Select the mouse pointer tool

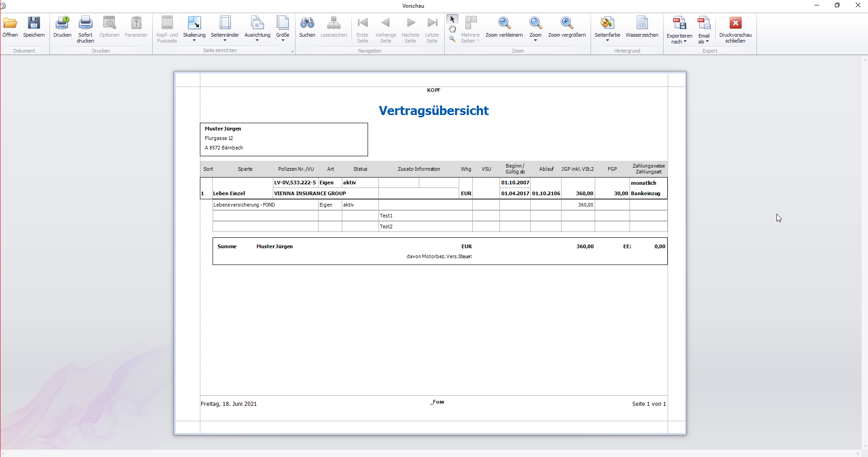(452, 19)
